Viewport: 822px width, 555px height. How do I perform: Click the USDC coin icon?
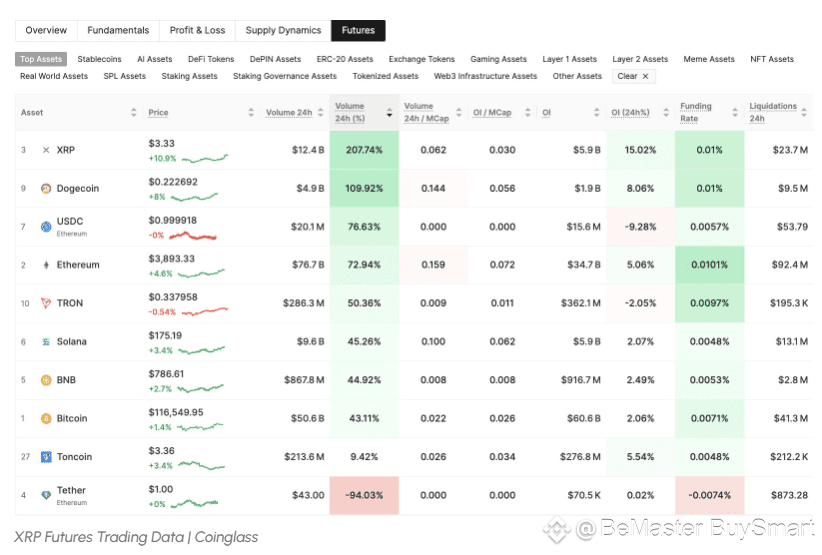click(x=46, y=227)
